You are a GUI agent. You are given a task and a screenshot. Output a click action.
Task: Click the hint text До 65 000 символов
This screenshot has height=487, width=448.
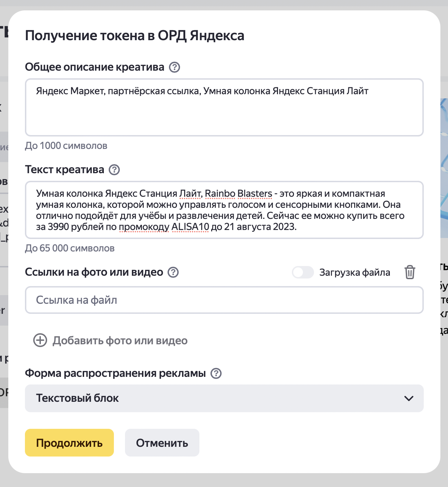70,248
